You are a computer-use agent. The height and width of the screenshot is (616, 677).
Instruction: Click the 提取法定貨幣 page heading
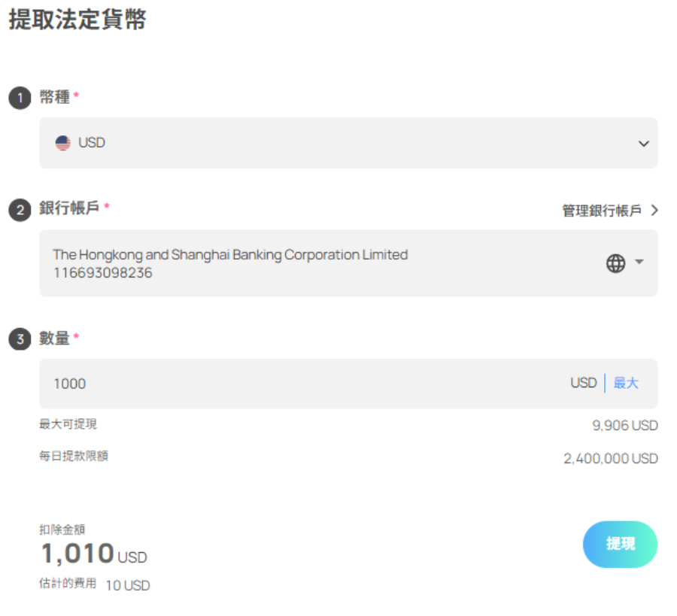click(x=77, y=20)
